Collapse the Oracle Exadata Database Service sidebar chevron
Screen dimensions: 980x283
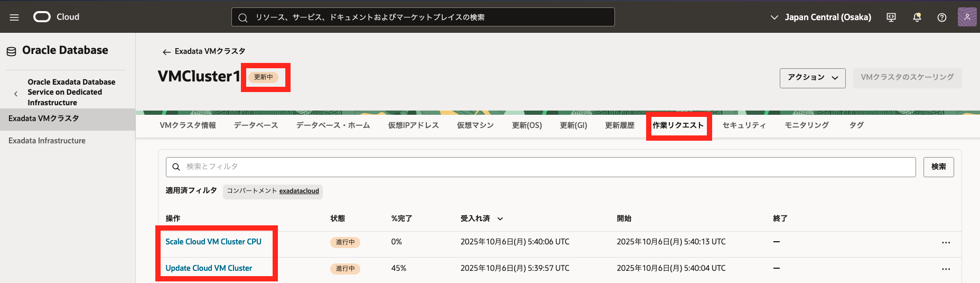[x=16, y=94]
